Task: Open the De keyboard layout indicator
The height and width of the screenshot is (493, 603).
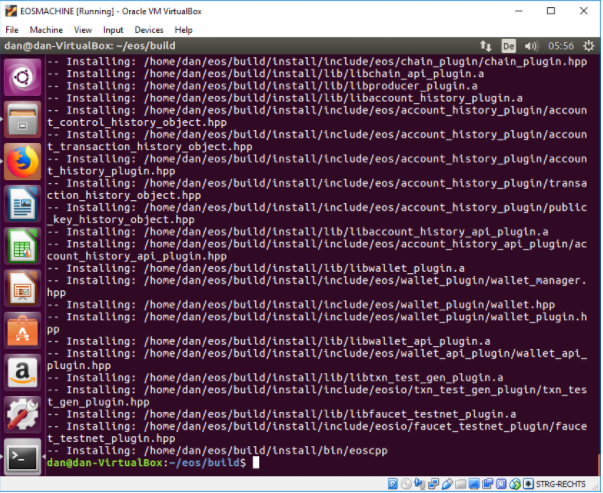Action: point(508,46)
